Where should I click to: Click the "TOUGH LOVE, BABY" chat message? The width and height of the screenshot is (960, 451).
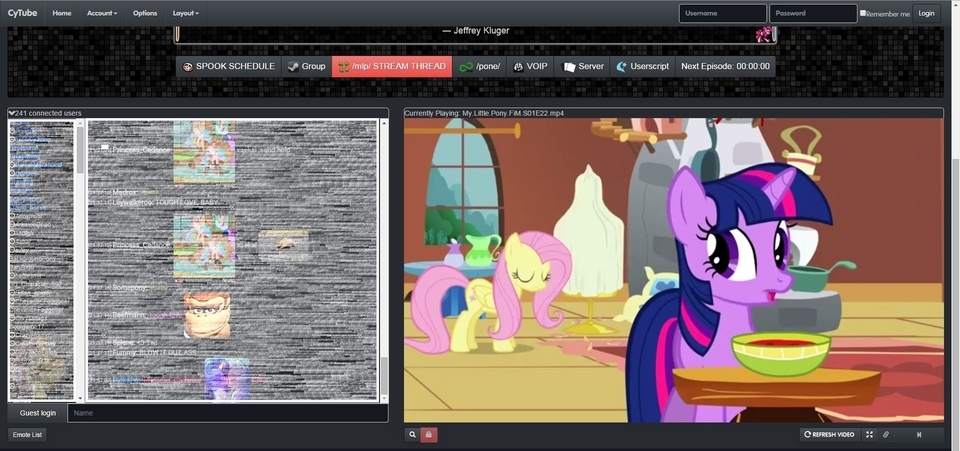pos(187,202)
